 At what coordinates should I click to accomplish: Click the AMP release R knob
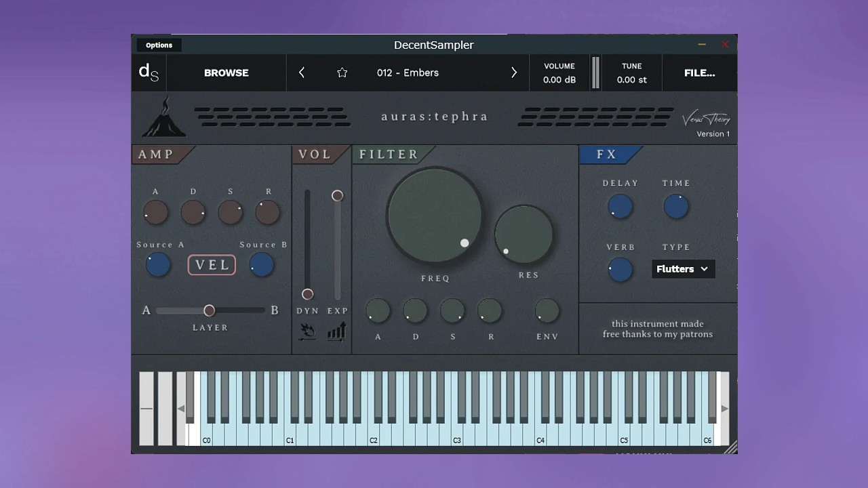coord(267,213)
